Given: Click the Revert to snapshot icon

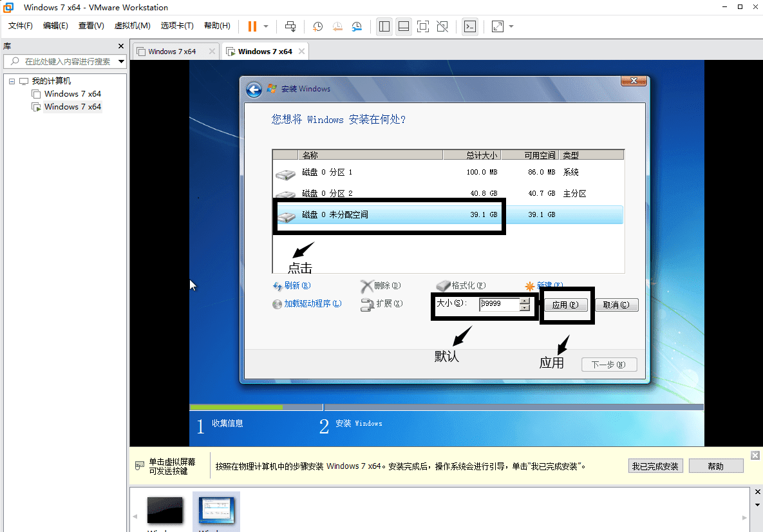Looking at the screenshot, I should click(337, 26).
